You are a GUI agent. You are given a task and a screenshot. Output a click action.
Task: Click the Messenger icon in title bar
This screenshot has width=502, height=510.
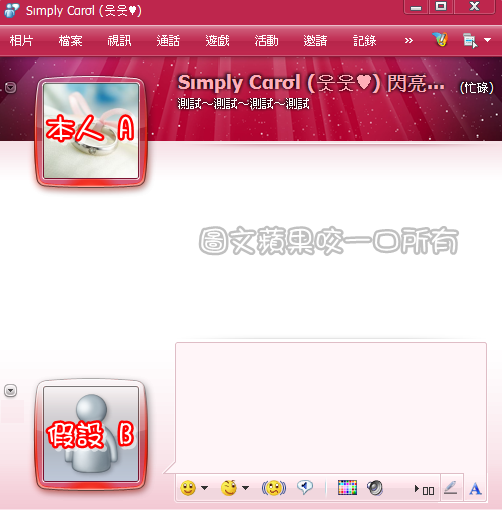tap(12, 10)
